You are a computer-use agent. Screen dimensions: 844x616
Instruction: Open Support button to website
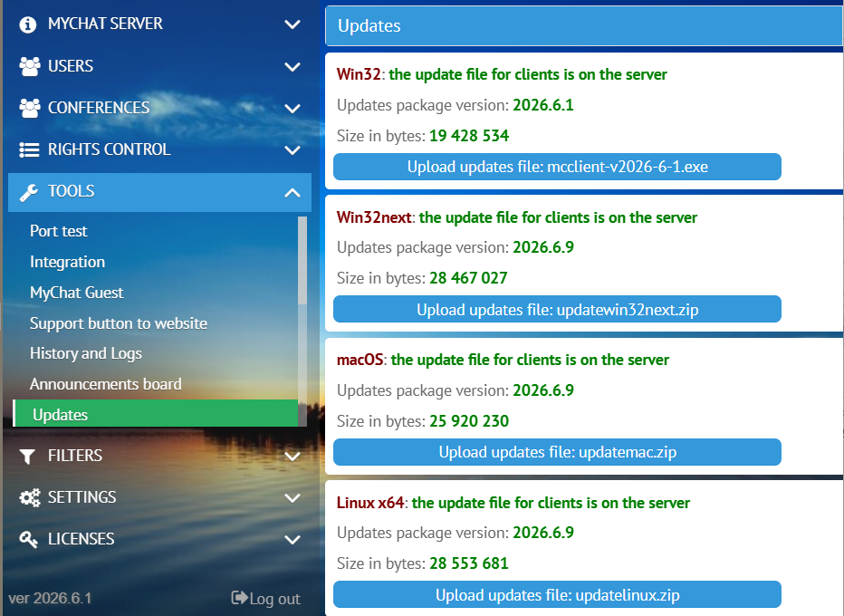(119, 323)
